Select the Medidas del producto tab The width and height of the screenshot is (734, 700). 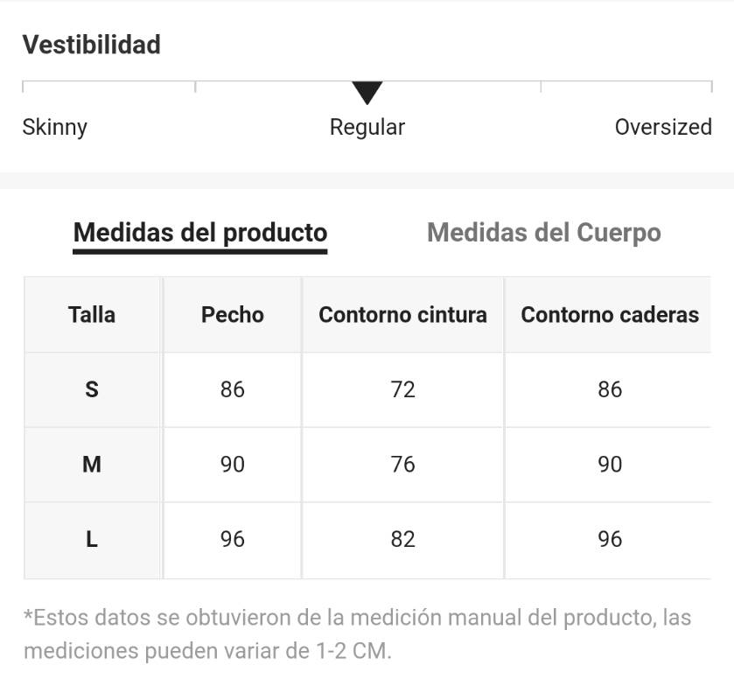pos(200,233)
